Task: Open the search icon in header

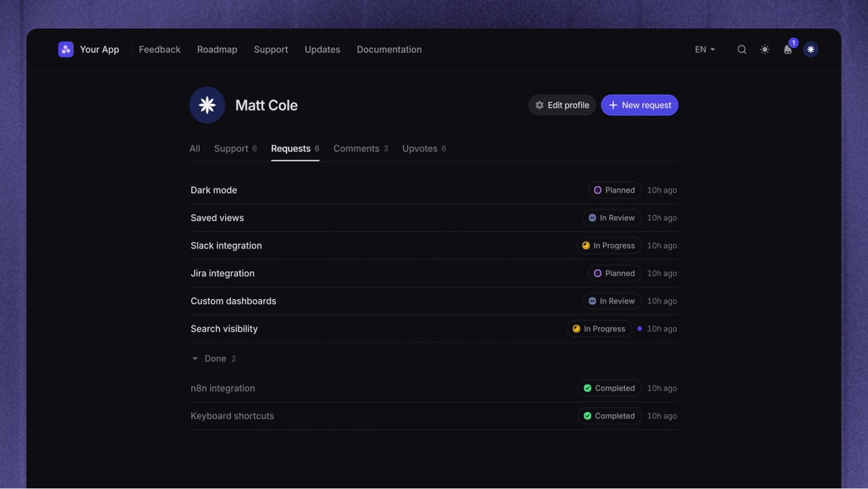Action: point(742,49)
